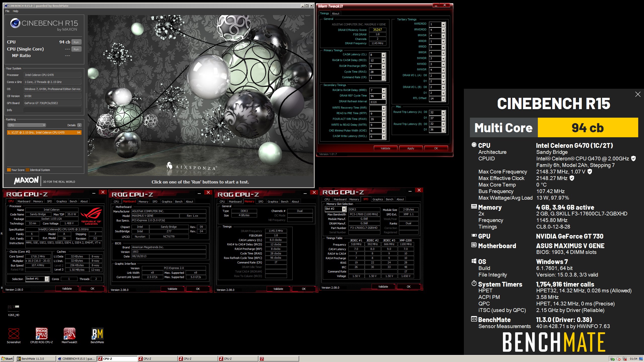Click Validate in MemTweakIt
The width and height of the screenshot is (644, 362).
click(385, 148)
